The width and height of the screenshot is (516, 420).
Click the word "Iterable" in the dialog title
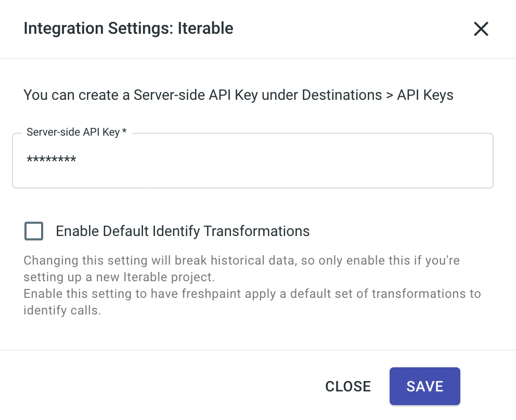tap(205, 28)
